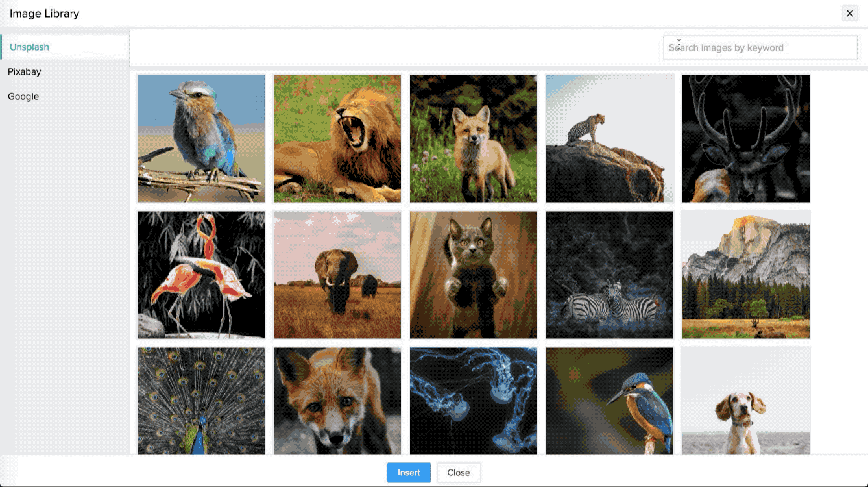Click the Close button at bottom
The height and width of the screenshot is (487, 868).
pos(458,473)
